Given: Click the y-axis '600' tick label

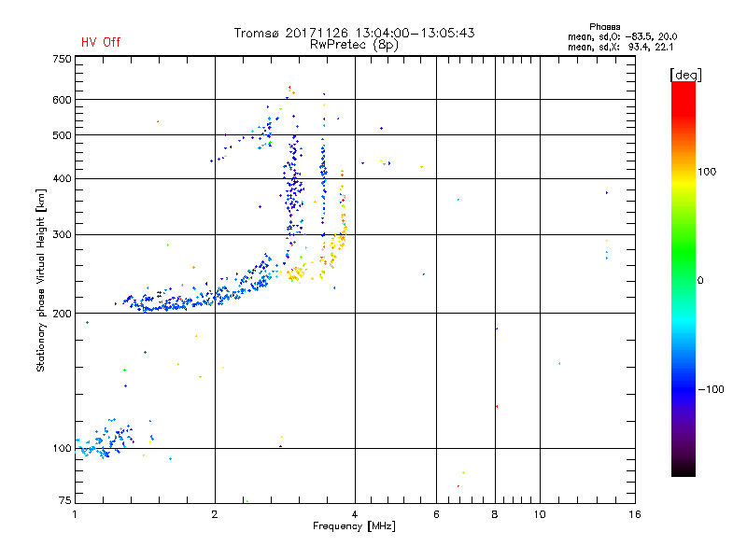Looking at the screenshot, I should pyautogui.click(x=62, y=100).
